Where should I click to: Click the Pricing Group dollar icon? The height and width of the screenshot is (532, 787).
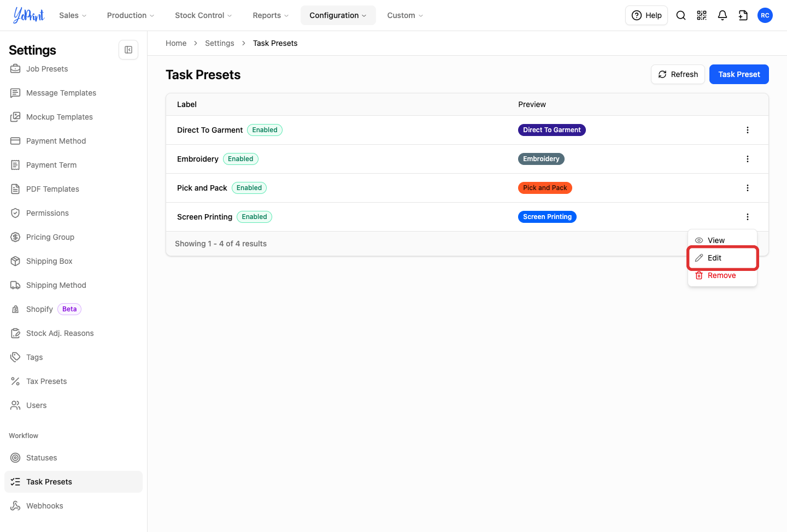(x=15, y=237)
